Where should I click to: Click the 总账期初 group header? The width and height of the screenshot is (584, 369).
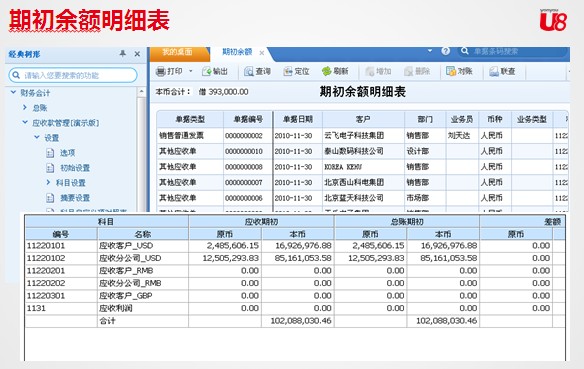click(407, 222)
